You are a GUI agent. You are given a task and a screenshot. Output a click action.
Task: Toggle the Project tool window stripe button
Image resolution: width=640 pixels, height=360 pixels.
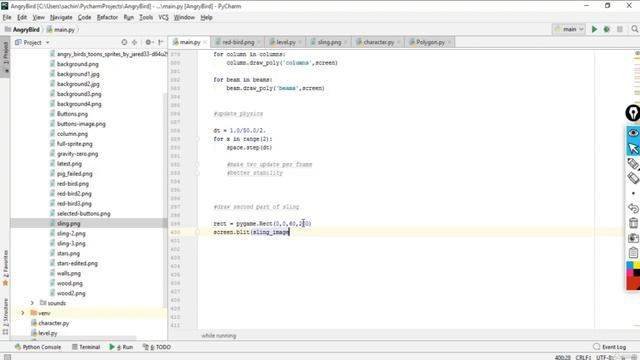[x=5, y=57]
